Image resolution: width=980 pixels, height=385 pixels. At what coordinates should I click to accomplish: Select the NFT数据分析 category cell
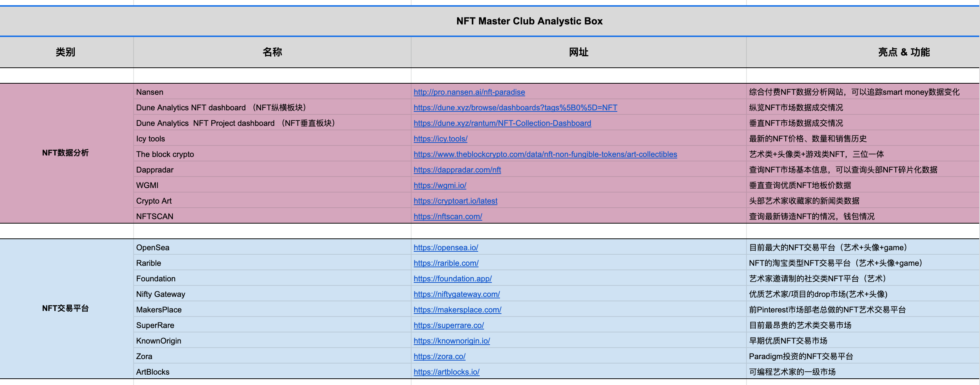point(66,154)
